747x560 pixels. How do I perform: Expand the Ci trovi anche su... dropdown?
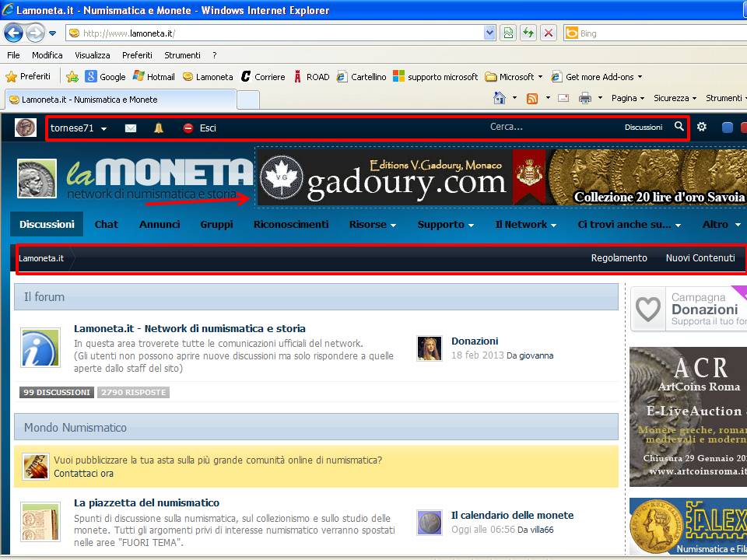coord(630,224)
